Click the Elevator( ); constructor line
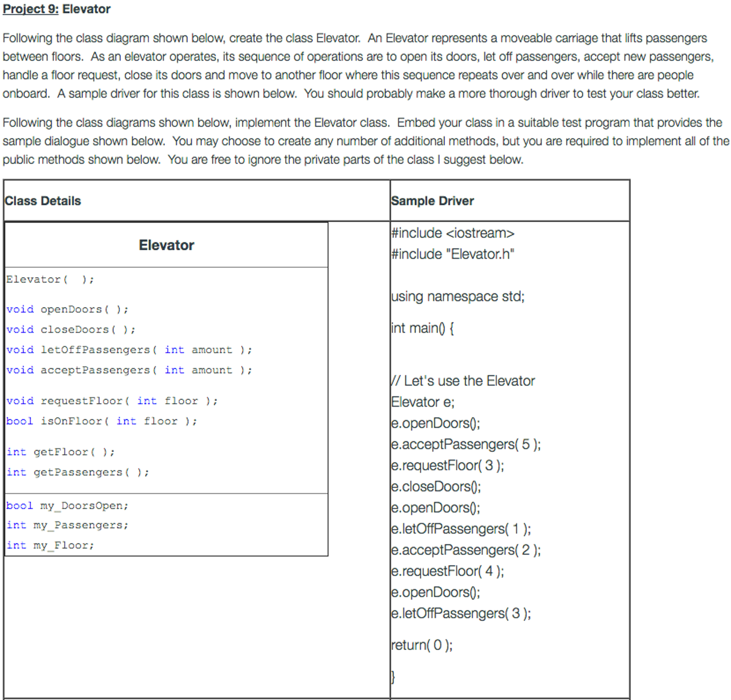Image resolution: width=731 pixels, height=700 pixels. click(x=50, y=279)
